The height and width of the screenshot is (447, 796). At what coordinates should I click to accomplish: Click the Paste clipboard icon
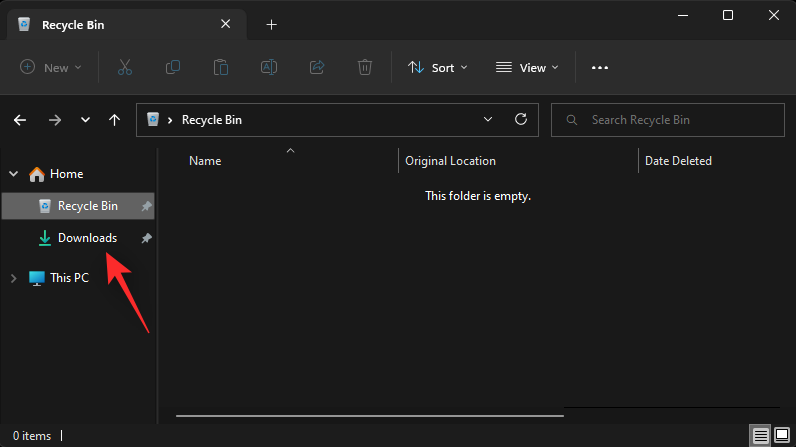coord(221,67)
